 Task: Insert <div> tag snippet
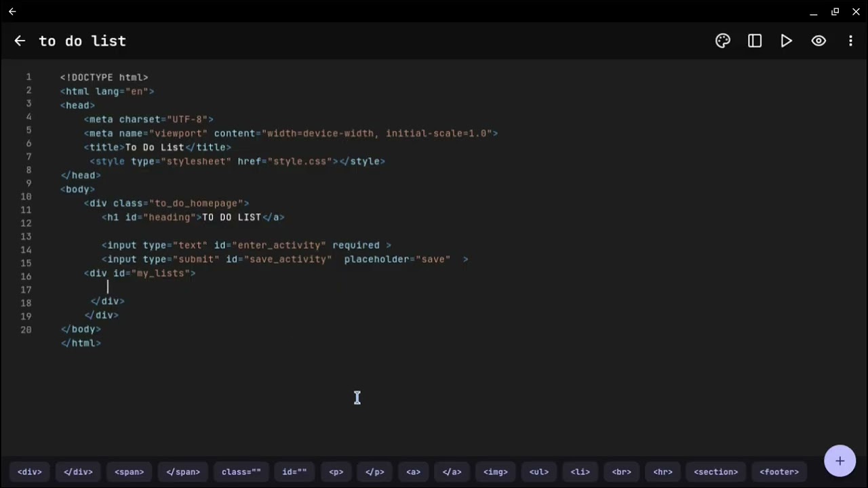(30, 472)
